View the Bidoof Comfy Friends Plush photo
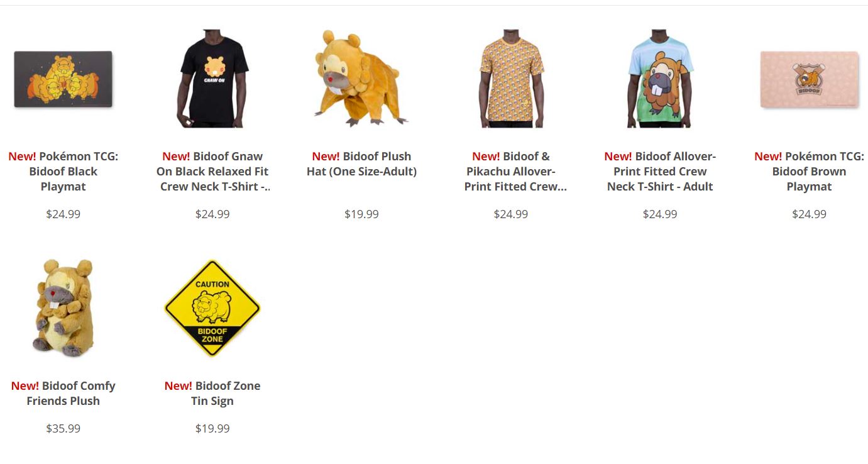The width and height of the screenshot is (868, 464). (x=63, y=307)
